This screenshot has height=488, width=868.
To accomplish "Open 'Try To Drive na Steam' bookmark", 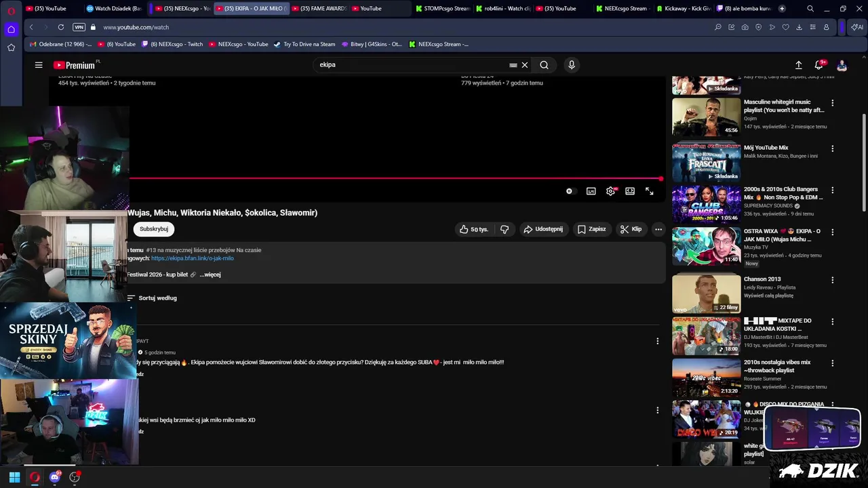I will tap(304, 44).
